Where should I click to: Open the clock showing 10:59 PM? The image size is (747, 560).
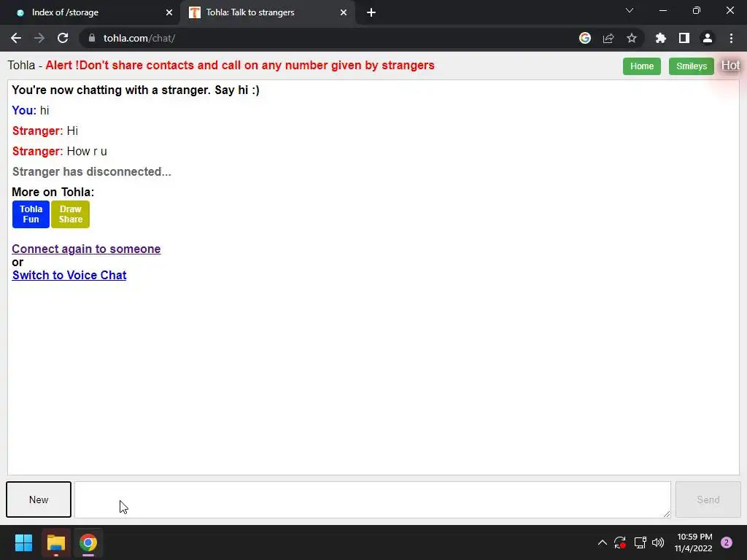click(694, 542)
